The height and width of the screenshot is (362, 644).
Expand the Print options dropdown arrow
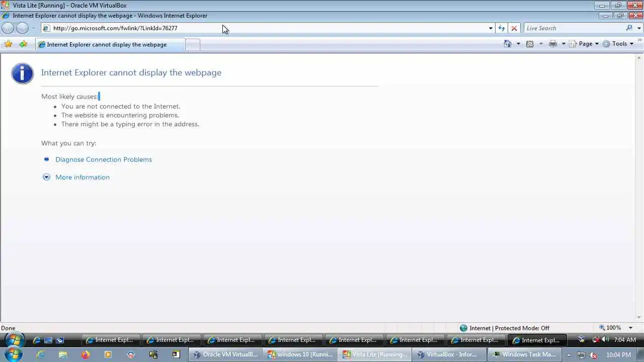tap(563, 44)
